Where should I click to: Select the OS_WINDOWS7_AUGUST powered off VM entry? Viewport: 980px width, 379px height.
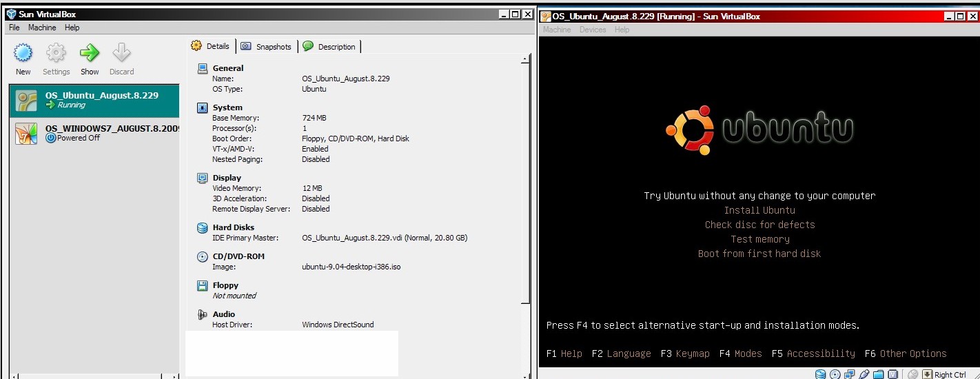tap(94, 133)
